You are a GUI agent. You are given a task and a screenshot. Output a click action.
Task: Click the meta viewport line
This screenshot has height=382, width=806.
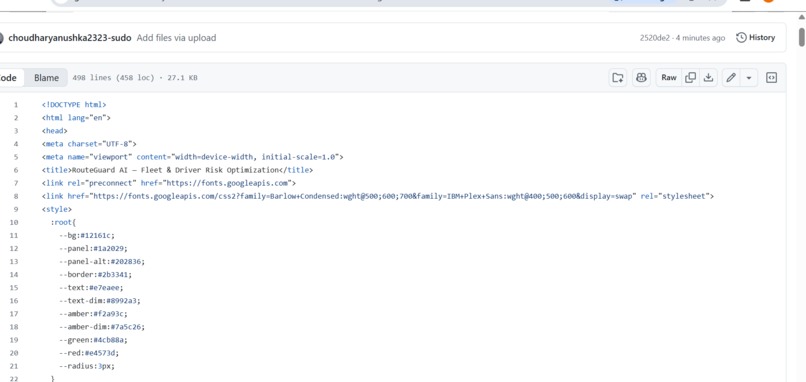(x=193, y=157)
